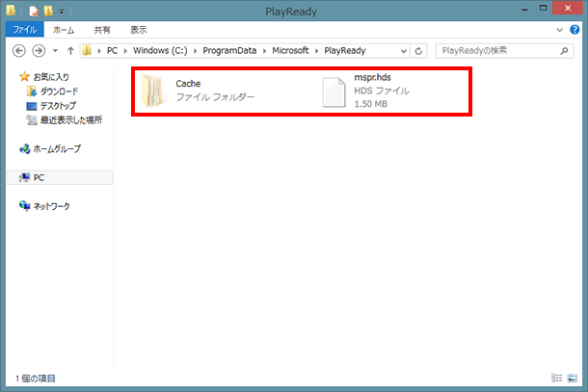Click Microsoft in the address path
The width and height of the screenshot is (588, 392).
290,51
